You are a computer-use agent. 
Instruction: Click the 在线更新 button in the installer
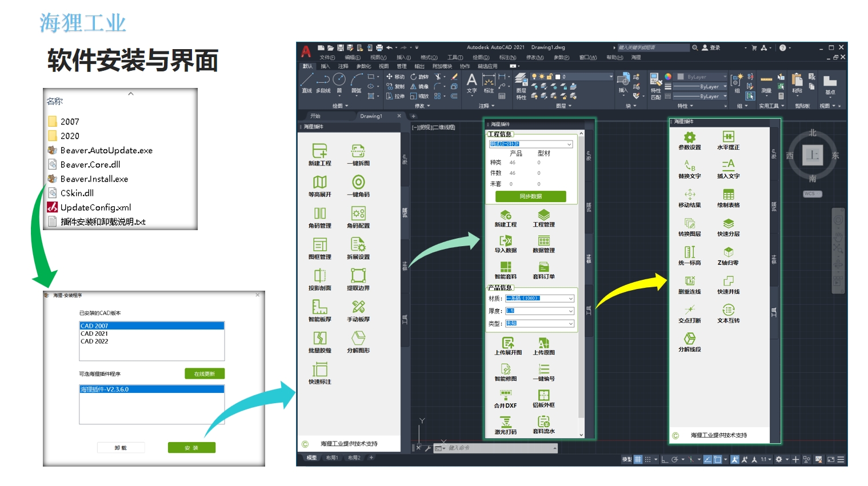[x=205, y=373]
